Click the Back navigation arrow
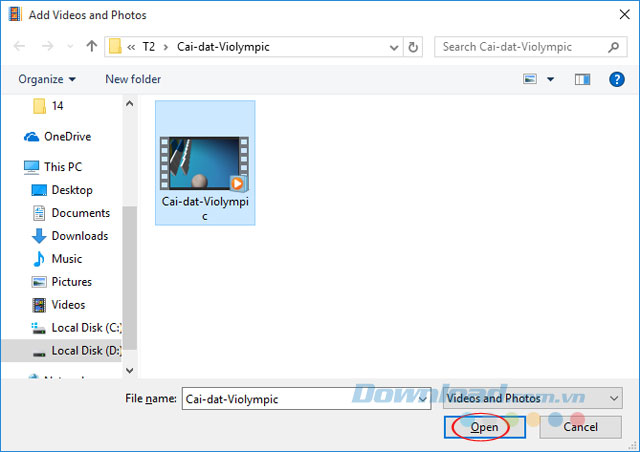The image size is (640, 452). (19, 47)
